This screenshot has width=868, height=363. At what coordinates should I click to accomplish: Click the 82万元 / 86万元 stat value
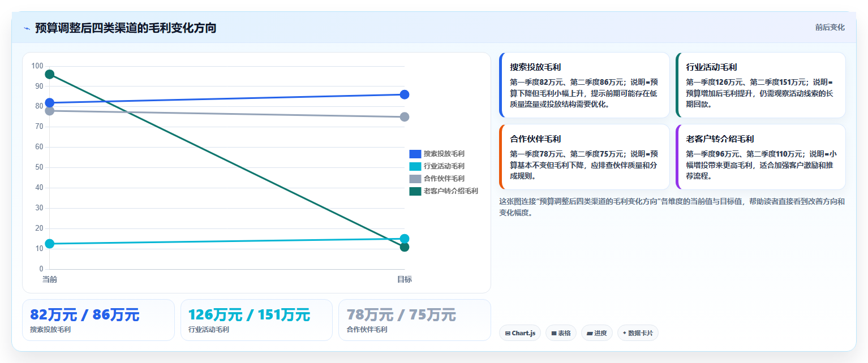[x=85, y=315]
